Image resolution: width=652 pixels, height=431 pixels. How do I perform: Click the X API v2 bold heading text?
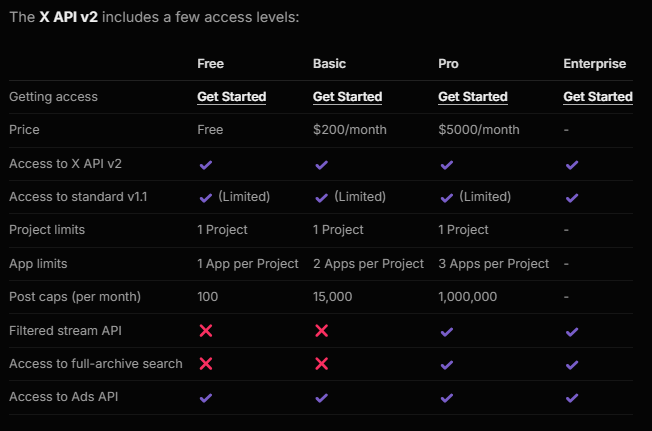pyautogui.click(x=69, y=17)
